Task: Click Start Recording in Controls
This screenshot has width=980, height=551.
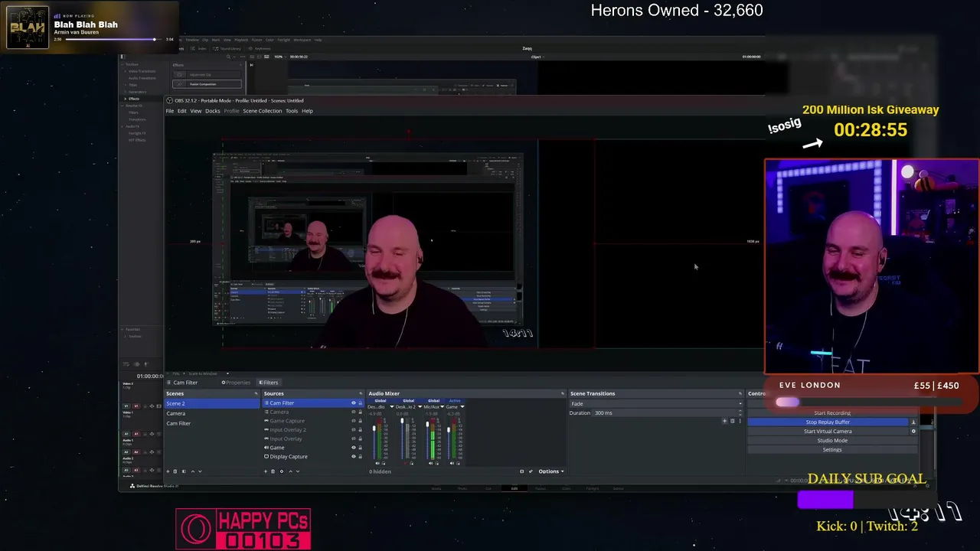Action: tap(832, 413)
